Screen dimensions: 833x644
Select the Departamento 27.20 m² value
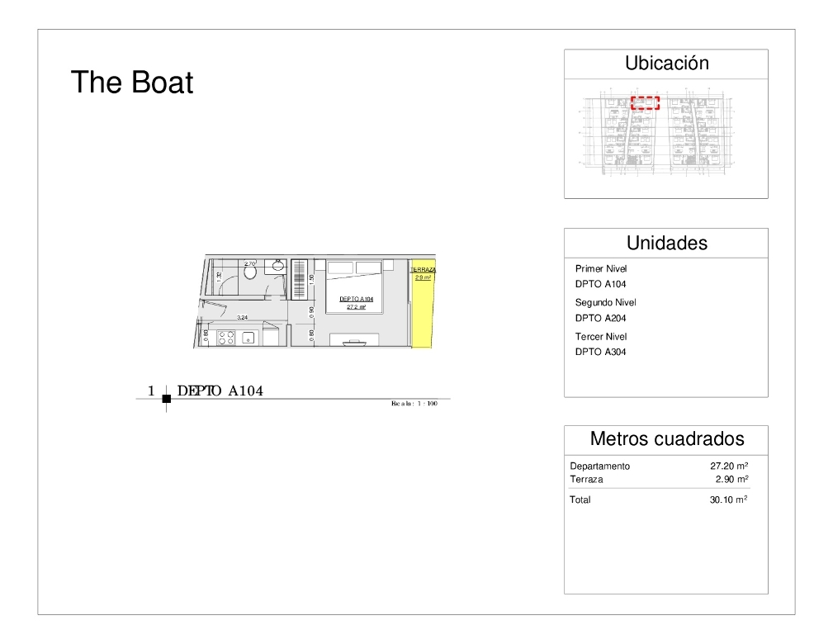[727, 465]
